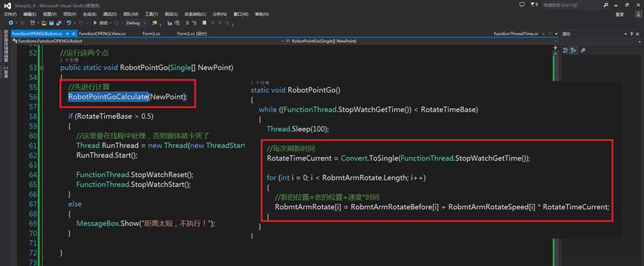Click in the Quick Launch search box
Image resolution: width=644 pixels, height=266 pixels.
click(572, 5)
